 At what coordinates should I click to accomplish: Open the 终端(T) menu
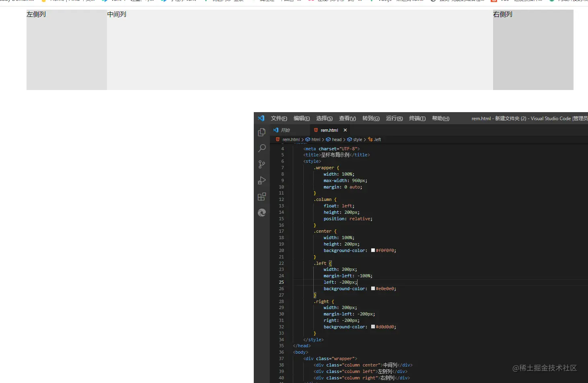click(x=417, y=119)
